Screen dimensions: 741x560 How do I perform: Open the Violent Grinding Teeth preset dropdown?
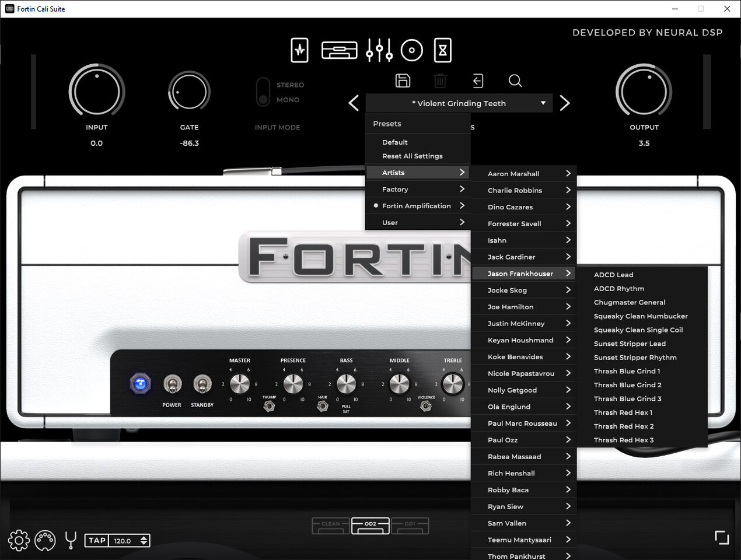pos(460,103)
